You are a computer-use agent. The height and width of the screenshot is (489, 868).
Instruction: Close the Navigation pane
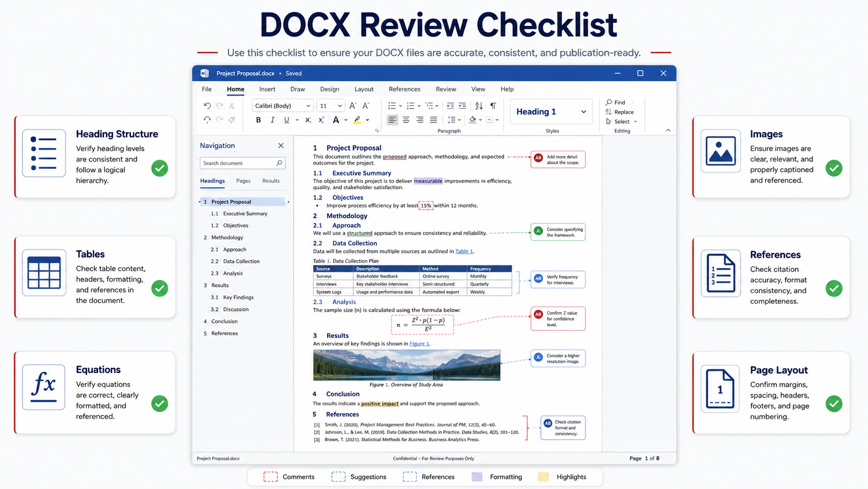[281, 146]
